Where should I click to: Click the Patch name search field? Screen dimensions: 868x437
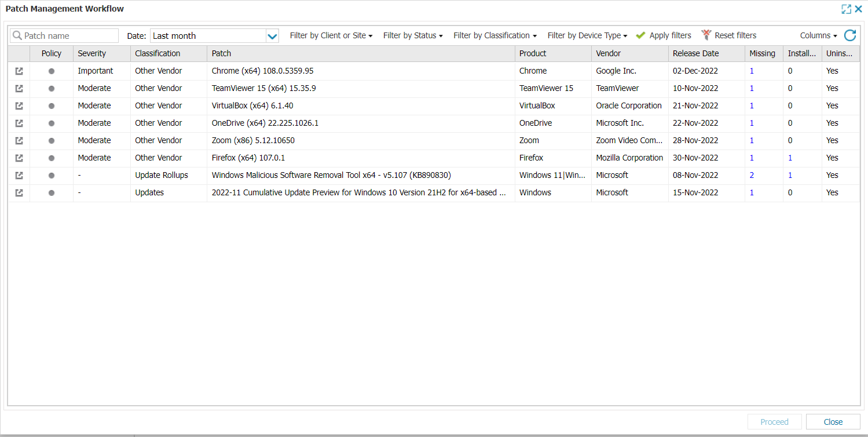point(69,36)
